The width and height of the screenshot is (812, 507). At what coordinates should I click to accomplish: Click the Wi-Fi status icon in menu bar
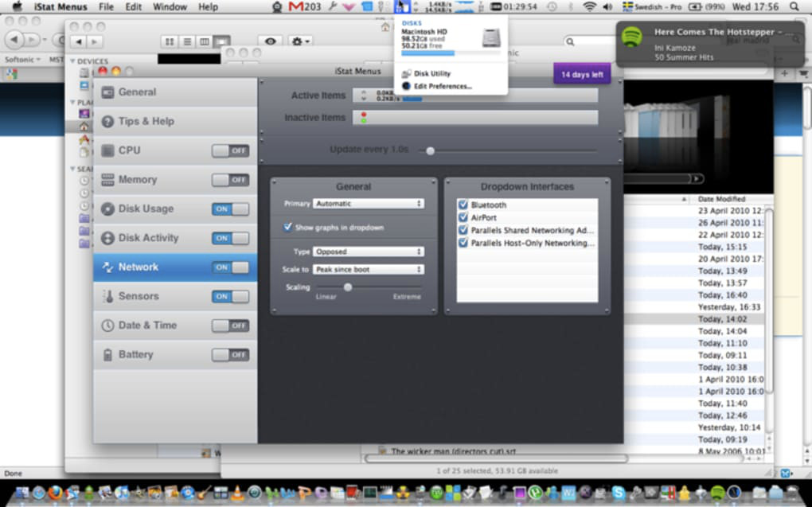589,6
